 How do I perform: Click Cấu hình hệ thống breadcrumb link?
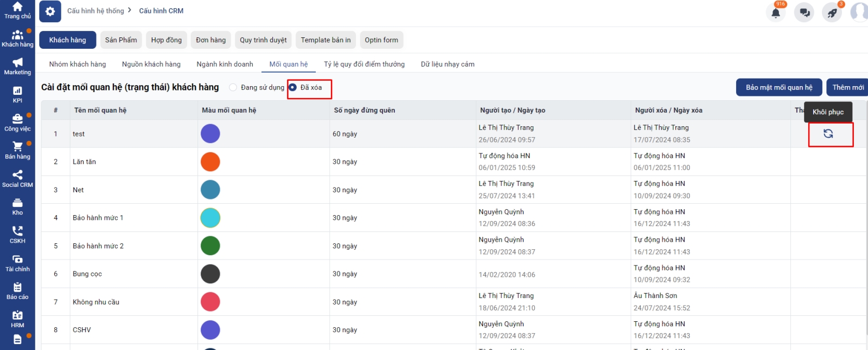(x=95, y=11)
